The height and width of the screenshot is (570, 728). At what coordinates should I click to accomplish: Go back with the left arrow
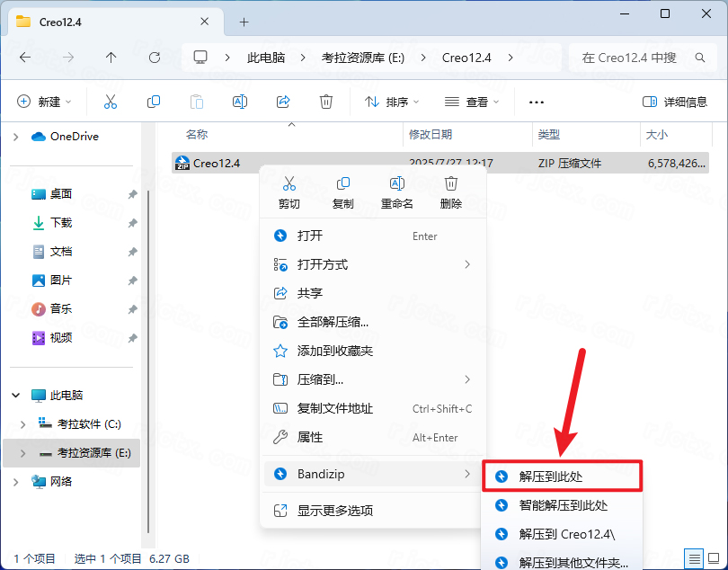(x=25, y=58)
